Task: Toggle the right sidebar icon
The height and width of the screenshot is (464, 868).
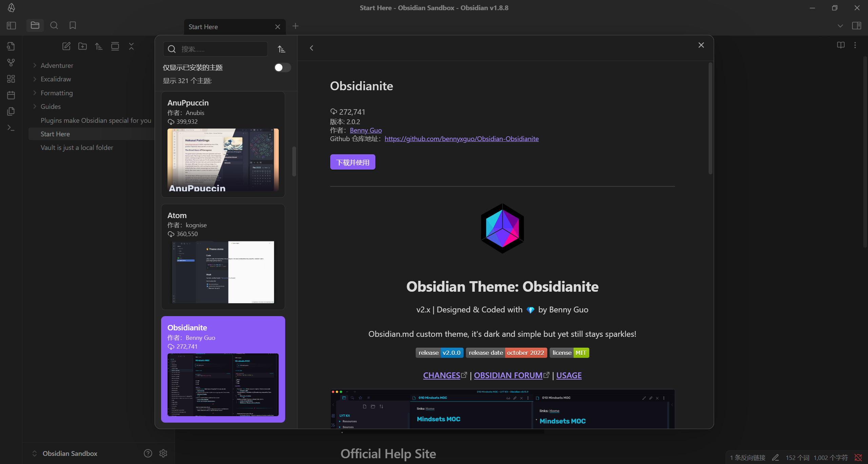Action: (x=856, y=26)
